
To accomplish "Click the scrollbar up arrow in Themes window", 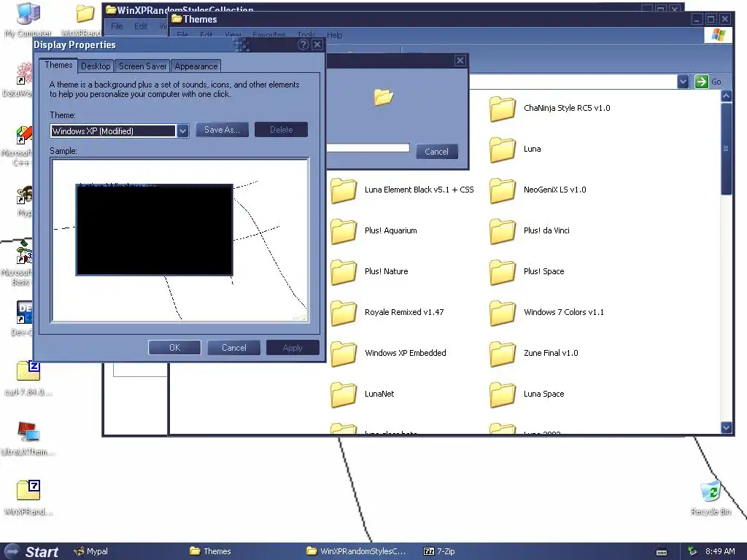I will [726, 96].
